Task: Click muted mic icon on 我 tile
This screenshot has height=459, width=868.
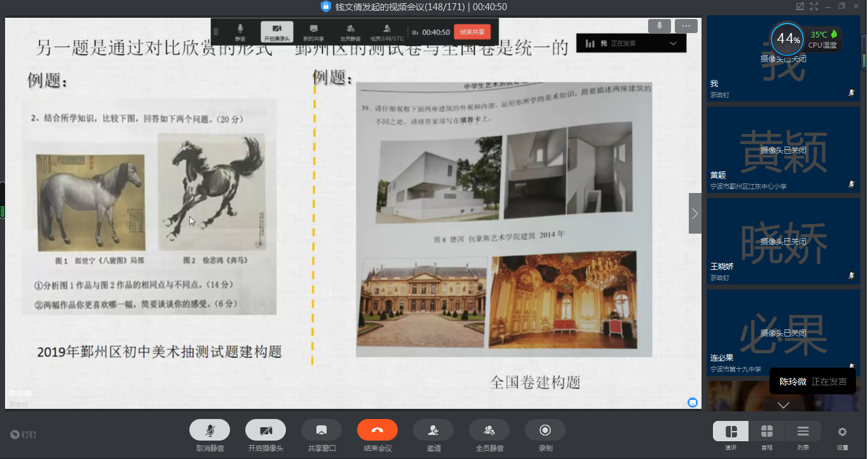Action: coord(851,93)
